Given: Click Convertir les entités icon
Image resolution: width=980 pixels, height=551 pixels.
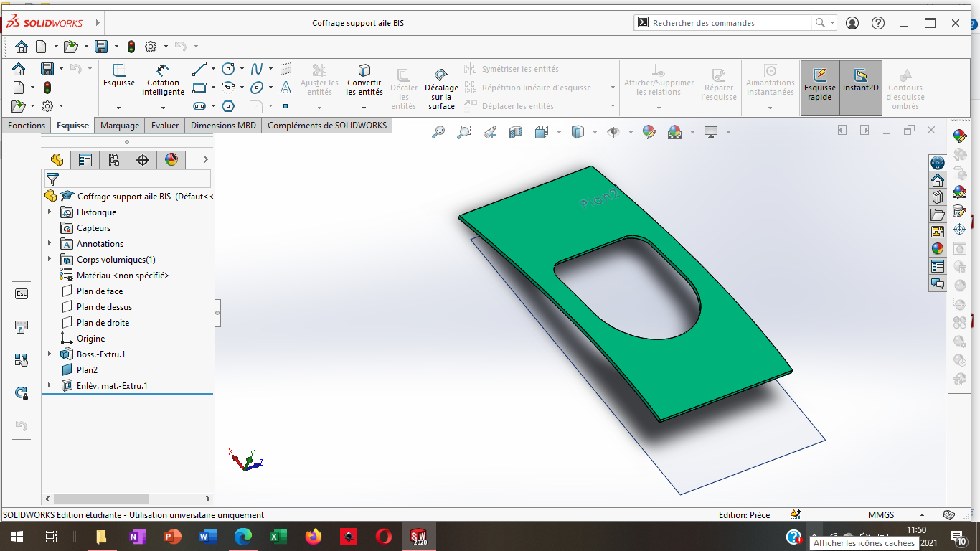Looking at the screenshot, I should 364,70.
